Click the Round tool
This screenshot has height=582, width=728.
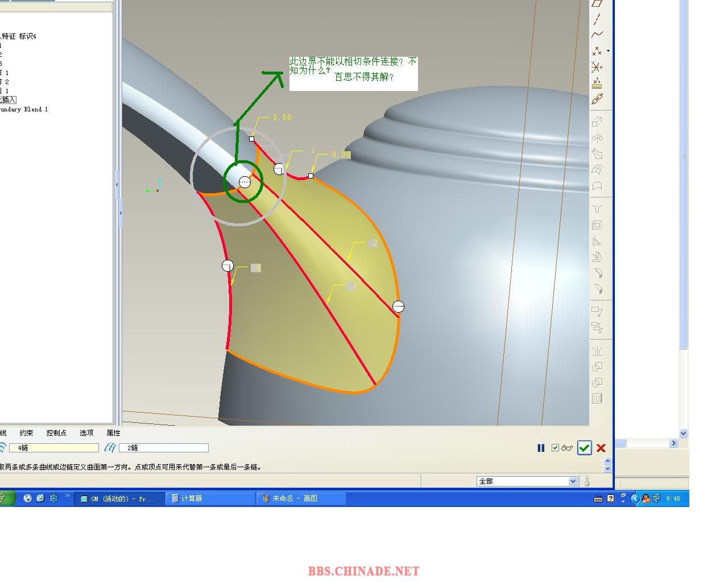pyautogui.click(x=597, y=273)
